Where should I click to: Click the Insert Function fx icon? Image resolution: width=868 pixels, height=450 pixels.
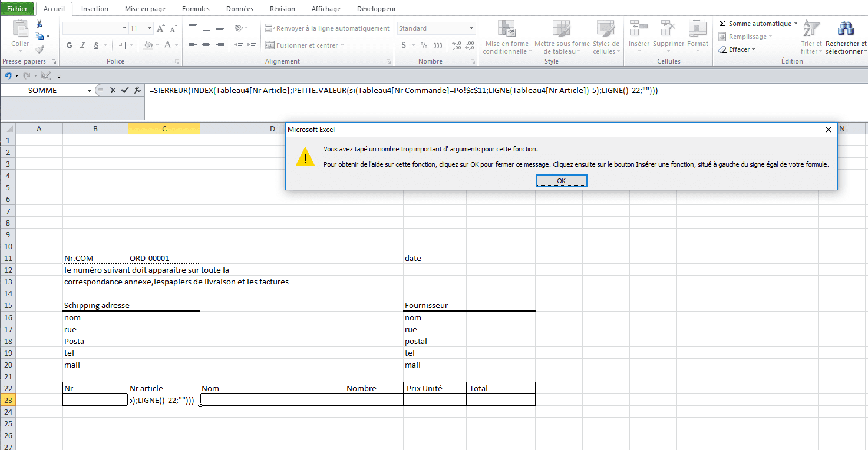pos(137,90)
